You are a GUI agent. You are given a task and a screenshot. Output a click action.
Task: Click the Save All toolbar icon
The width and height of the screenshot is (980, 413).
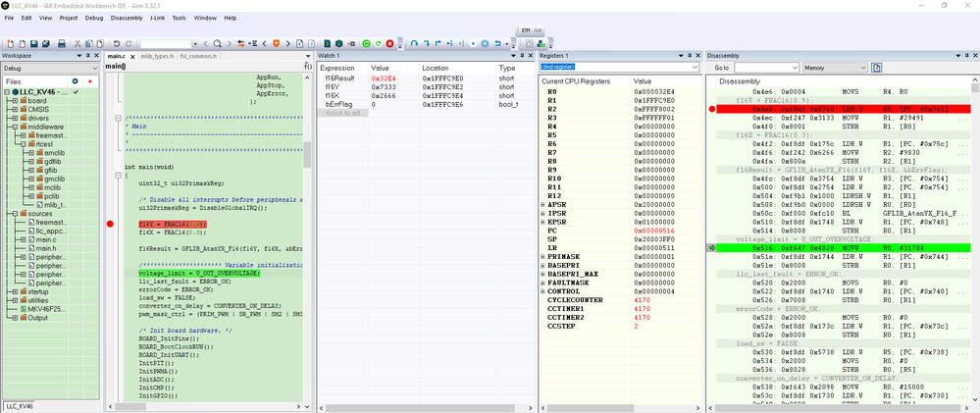pyautogui.click(x=46, y=44)
